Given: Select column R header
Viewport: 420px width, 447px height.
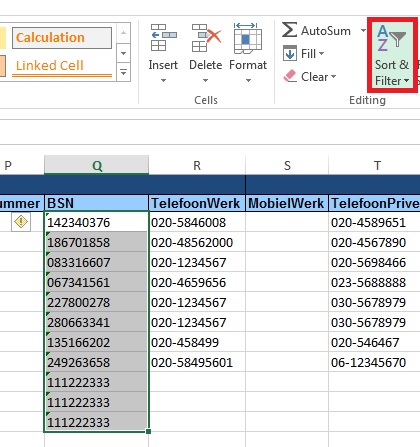Looking at the screenshot, I should [197, 165].
